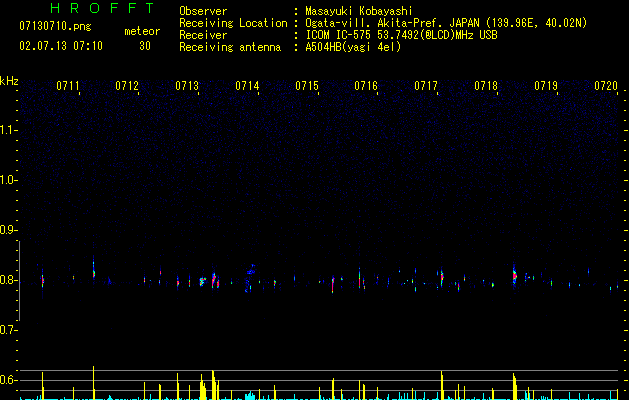Click the 0718 time marker
Image resolution: width=629 pixels, height=400 pixels.
click(x=486, y=86)
